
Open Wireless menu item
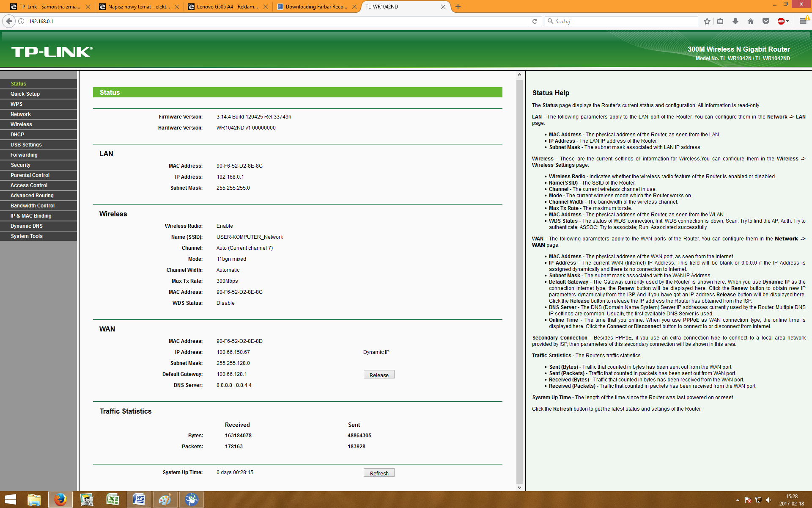[38, 124]
